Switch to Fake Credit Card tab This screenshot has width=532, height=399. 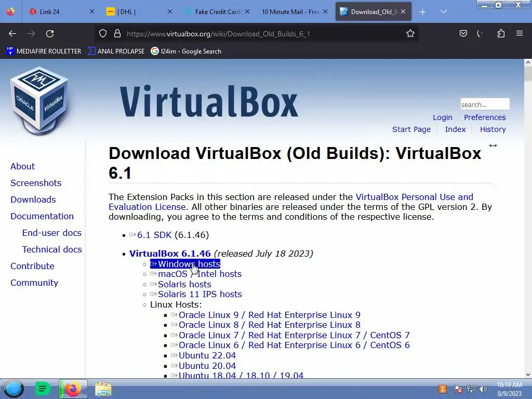click(217, 11)
